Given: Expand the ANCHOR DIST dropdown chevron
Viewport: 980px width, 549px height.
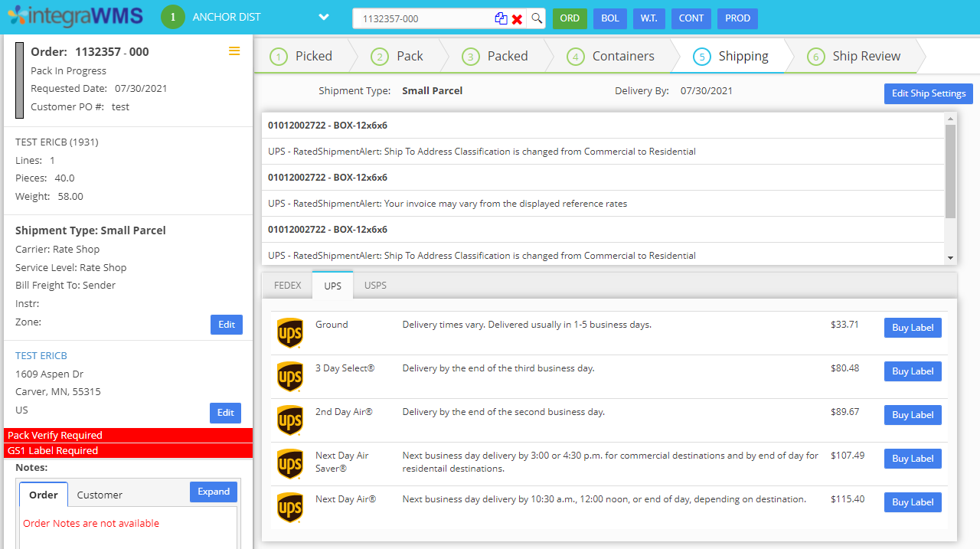Looking at the screenshot, I should click(324, 18).
